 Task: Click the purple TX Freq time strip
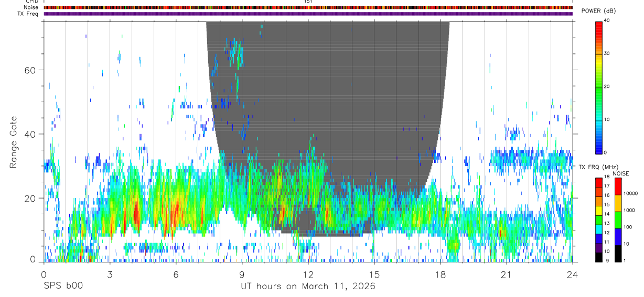[x=308, y=14]
